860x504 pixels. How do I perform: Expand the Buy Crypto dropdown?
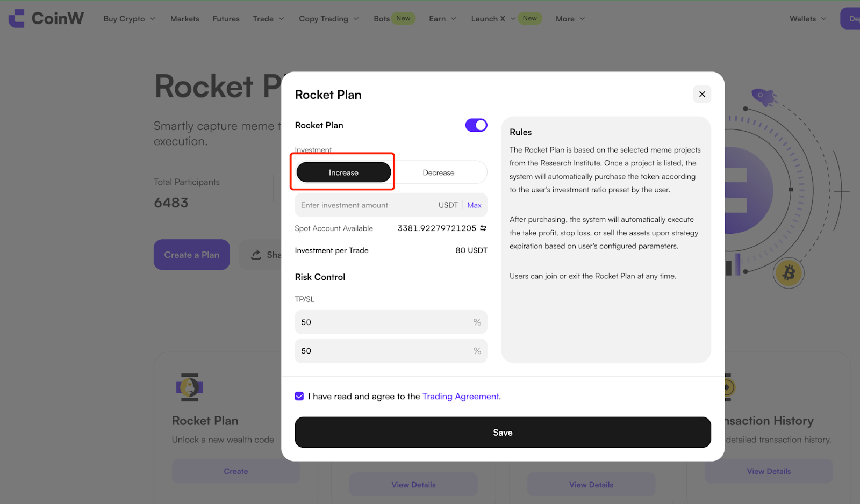(x=130, y=19)
